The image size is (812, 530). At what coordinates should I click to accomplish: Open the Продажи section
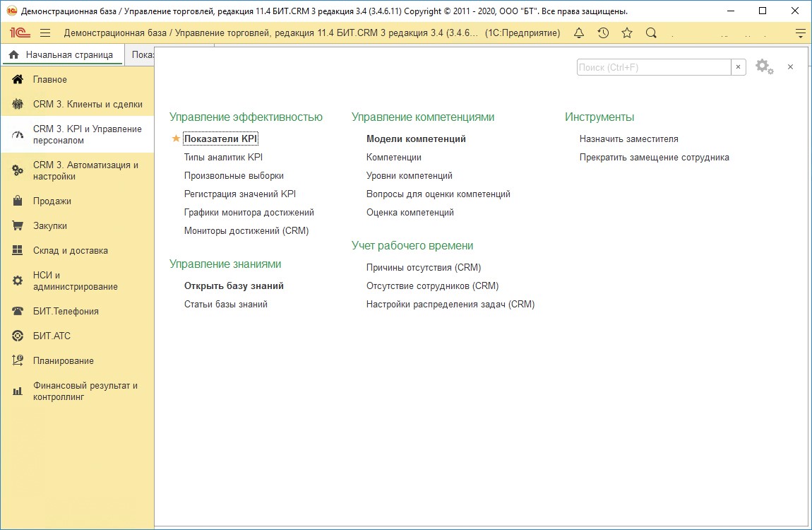pos(77,201)
